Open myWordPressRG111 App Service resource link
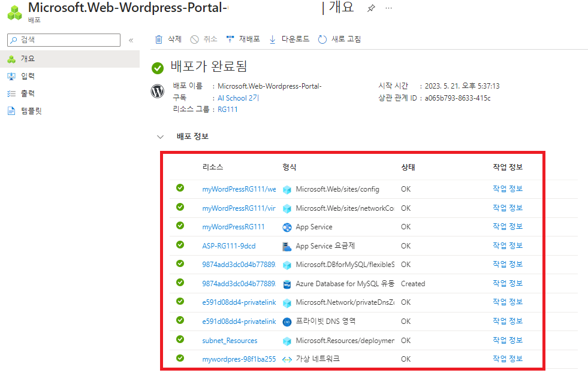 pyautogui.click(x=233, y=227)
